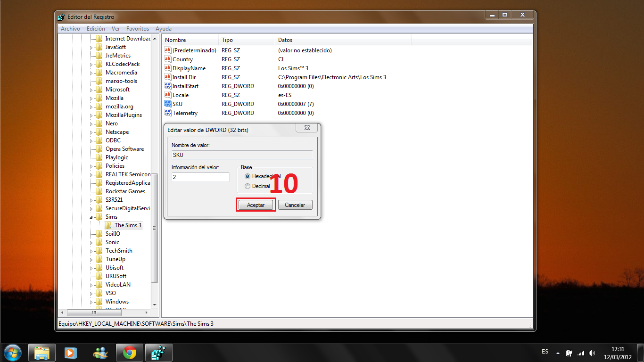Select the KLCodecPack key

tap(123, 64)
